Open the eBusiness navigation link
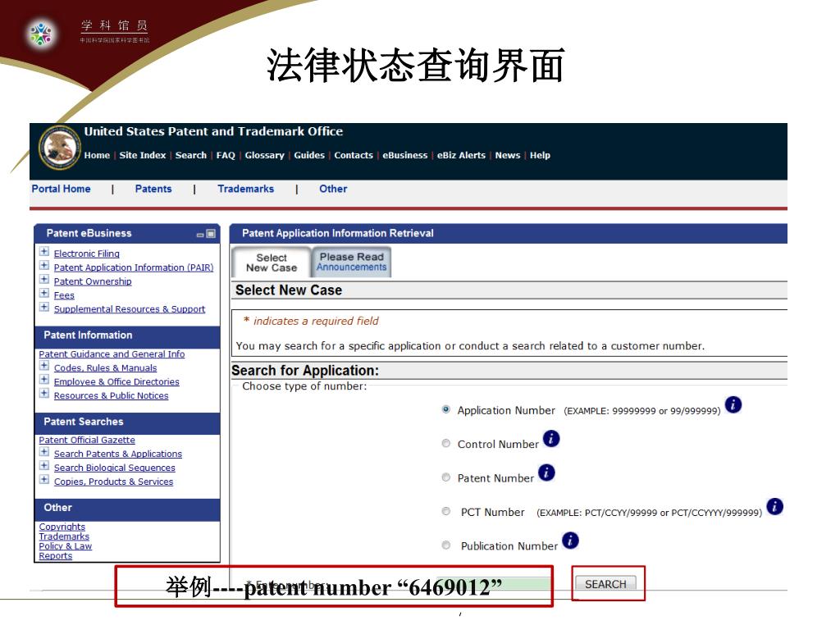The height and width of the screenshot is (630, 840). [405, 155]
